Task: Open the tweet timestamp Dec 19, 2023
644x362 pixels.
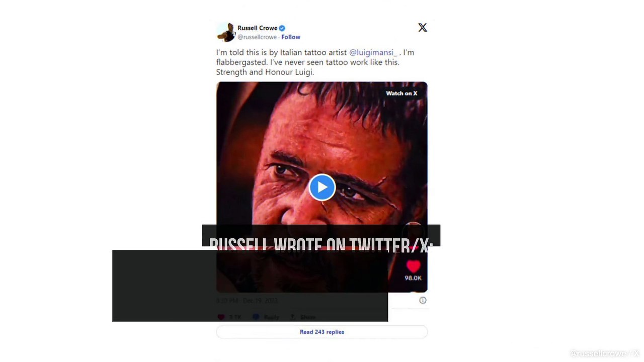Action: click(247, 301)
